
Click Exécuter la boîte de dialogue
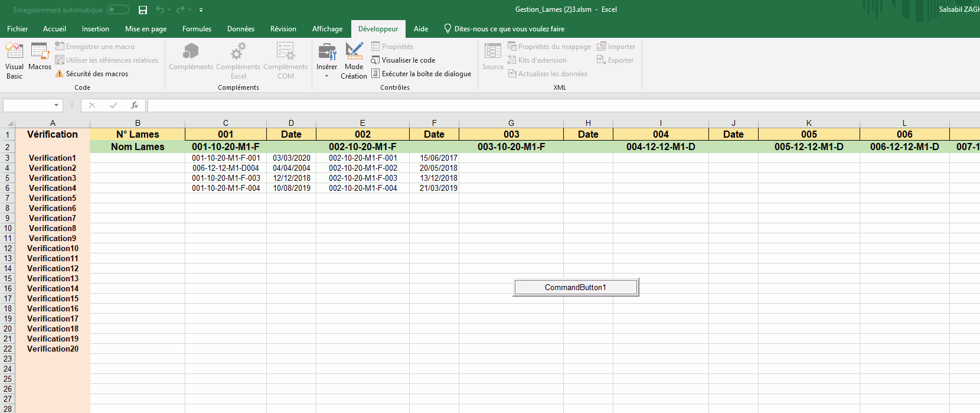point(426,74)
